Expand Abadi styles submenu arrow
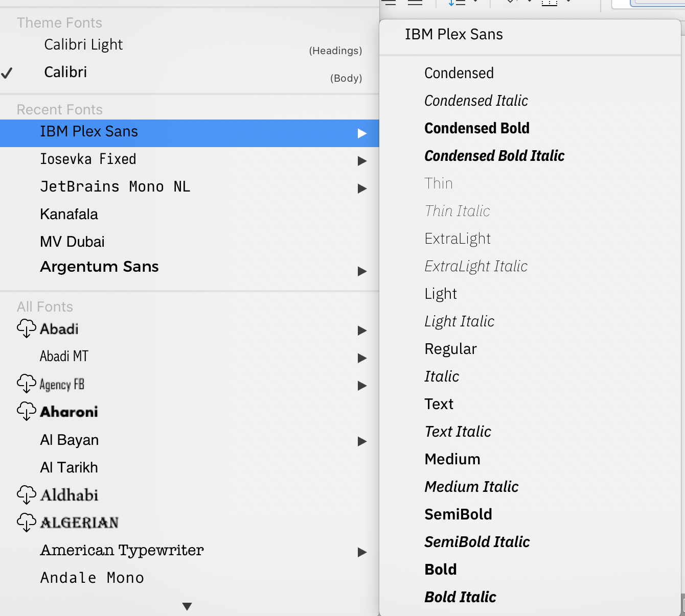Viewport: 685px width, 616px height. point(362,330)
